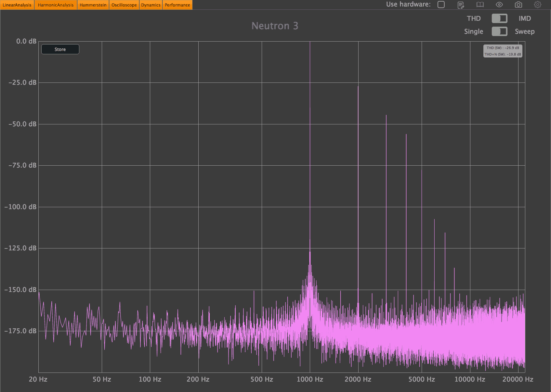Enable the Use hardware checkbox
The height and width of the screenshot is (392, 551).
(x=441, y=5)
